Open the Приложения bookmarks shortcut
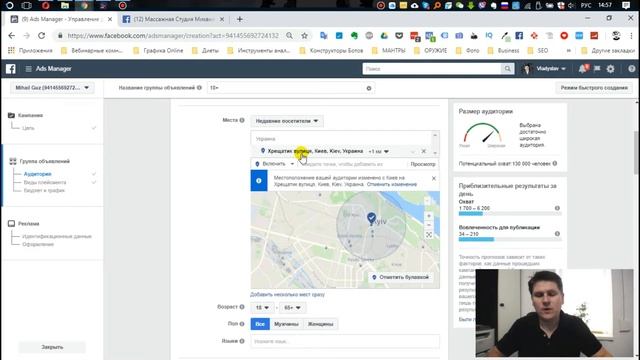The image size is (640, 360). [30, 51]
